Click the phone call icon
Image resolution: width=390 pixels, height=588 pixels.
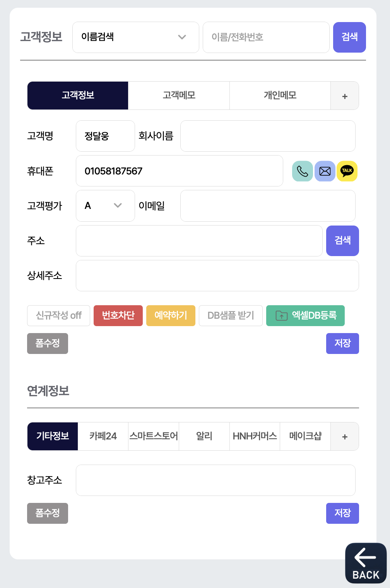[302, 171]
